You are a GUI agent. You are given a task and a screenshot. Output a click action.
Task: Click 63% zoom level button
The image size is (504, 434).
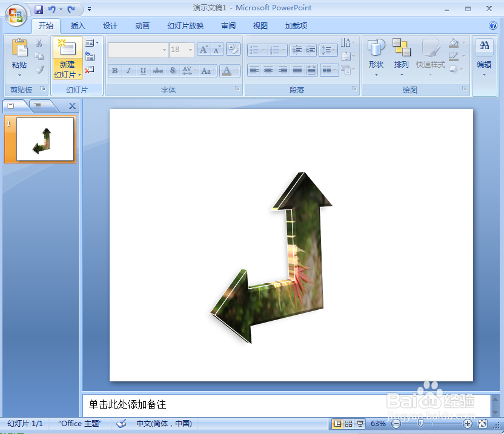(378, 424)
